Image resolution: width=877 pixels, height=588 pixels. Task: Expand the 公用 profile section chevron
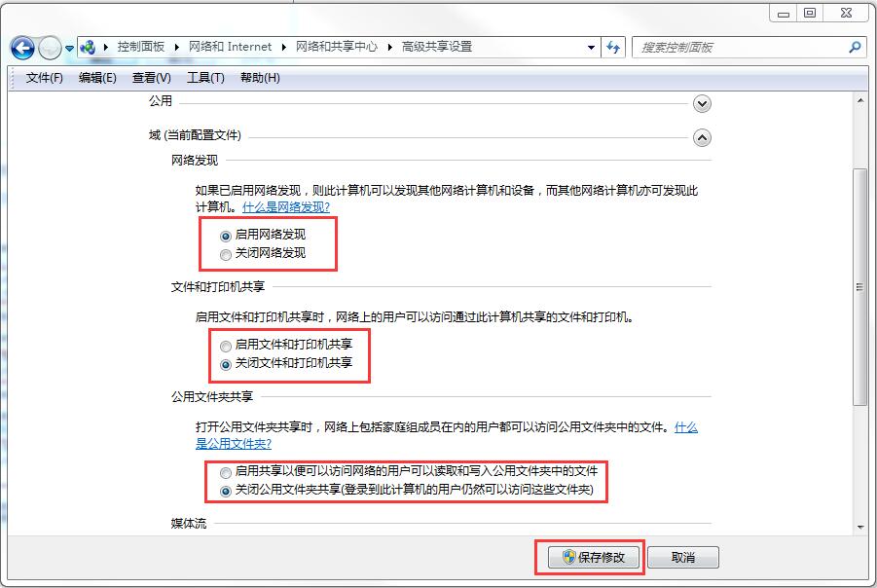(x=702, y=103)
